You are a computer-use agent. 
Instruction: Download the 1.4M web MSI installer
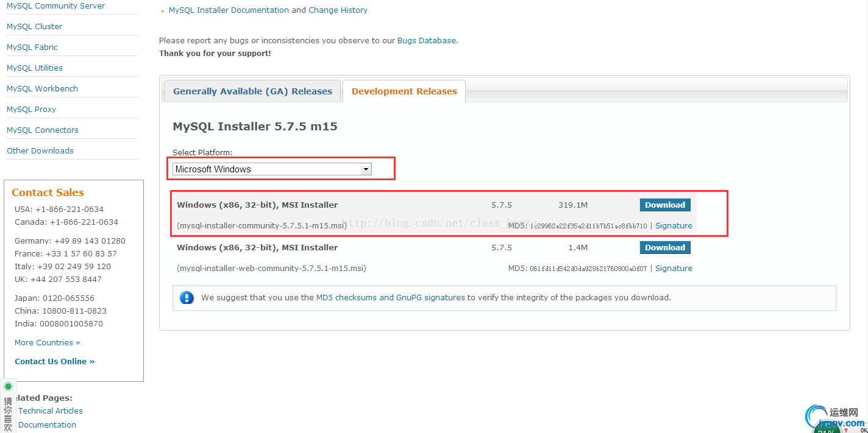click(x=665, y=248)
